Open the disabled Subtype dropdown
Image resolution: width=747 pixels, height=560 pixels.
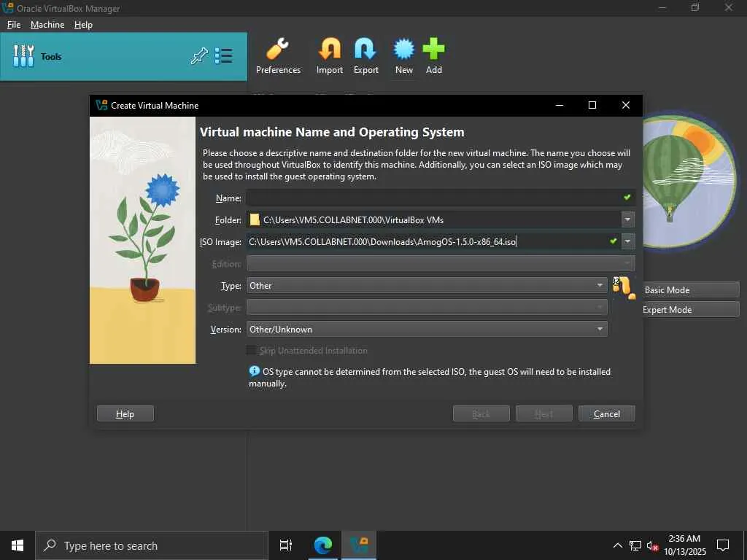pos(427,307)
